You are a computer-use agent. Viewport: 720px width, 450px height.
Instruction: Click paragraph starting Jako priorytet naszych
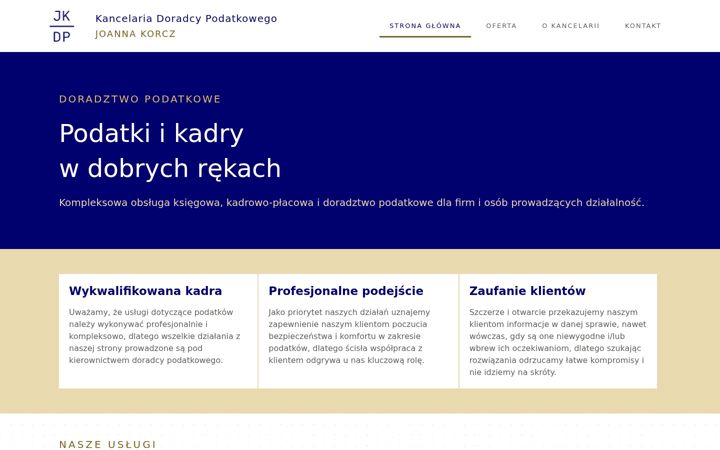[349, 336]
